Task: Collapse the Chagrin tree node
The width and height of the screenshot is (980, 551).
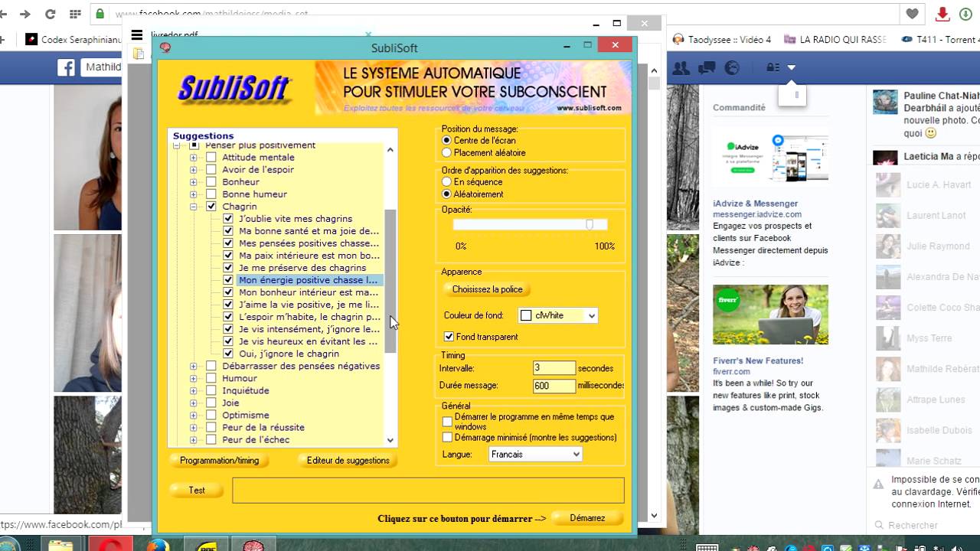Action: coord(193,207)
